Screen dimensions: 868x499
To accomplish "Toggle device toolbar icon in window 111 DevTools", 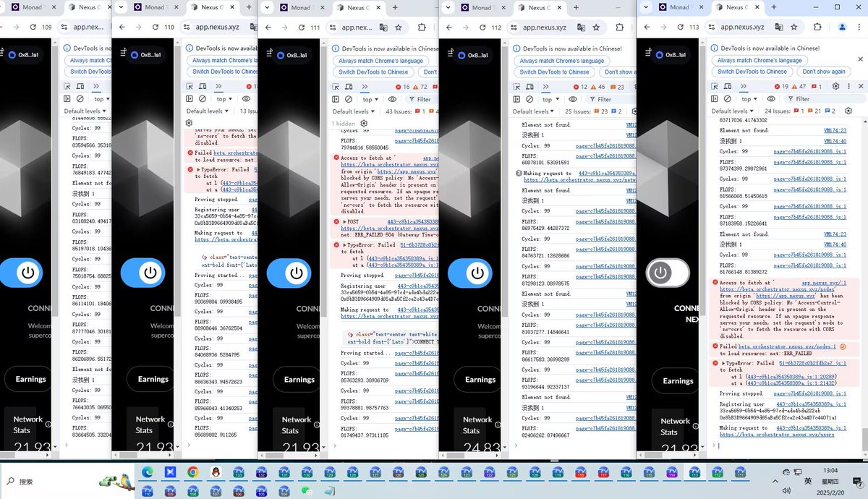I will (349, 86).
